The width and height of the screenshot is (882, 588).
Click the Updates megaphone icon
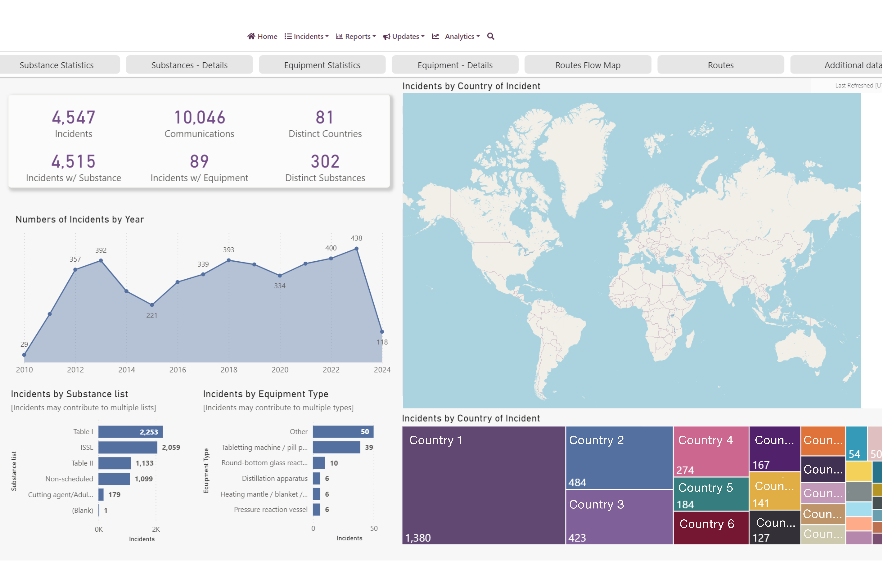tap(387, 37)
